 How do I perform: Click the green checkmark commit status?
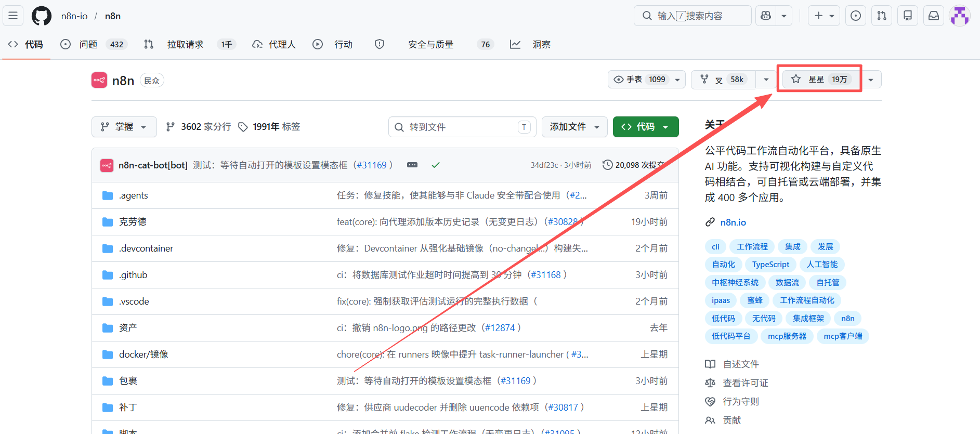click(436, 165)
